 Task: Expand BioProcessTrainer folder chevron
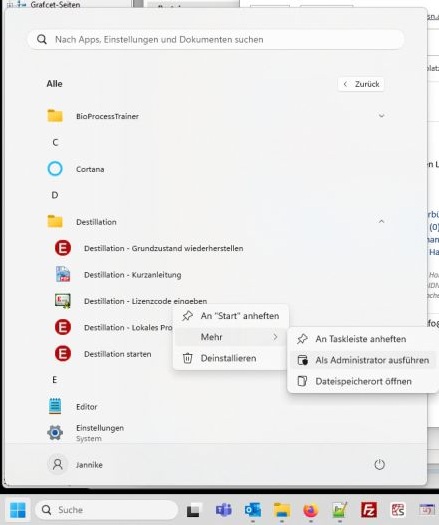coord(381,116)
